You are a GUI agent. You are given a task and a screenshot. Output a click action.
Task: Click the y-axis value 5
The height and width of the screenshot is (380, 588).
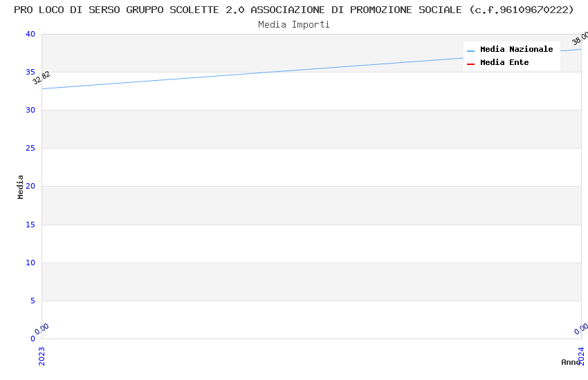33,301
